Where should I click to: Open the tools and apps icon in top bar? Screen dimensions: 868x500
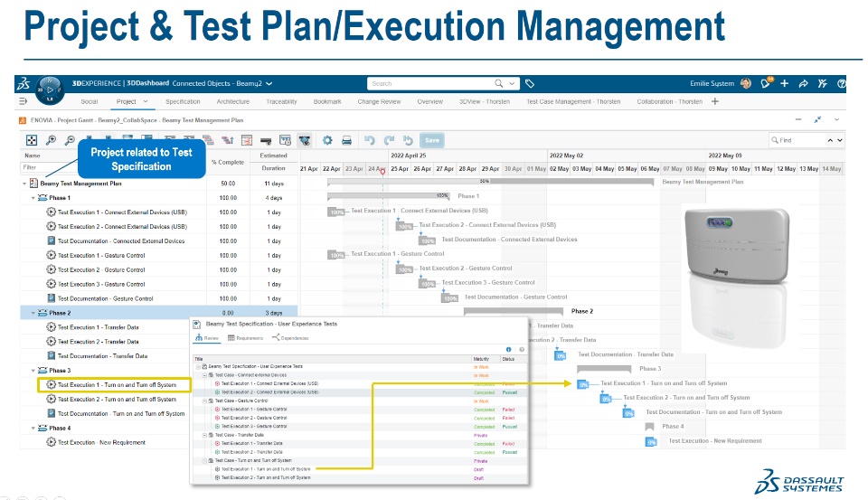tap(823, 83)
